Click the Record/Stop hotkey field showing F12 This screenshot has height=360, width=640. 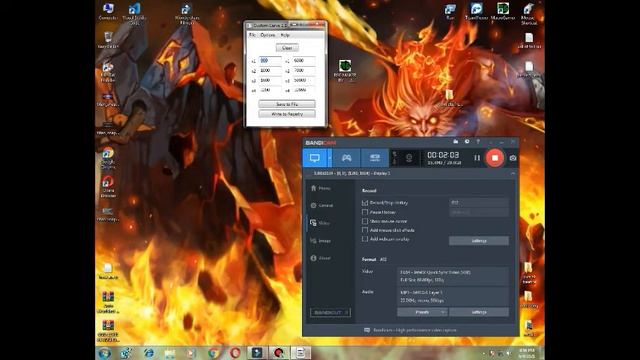coord(479,202)
